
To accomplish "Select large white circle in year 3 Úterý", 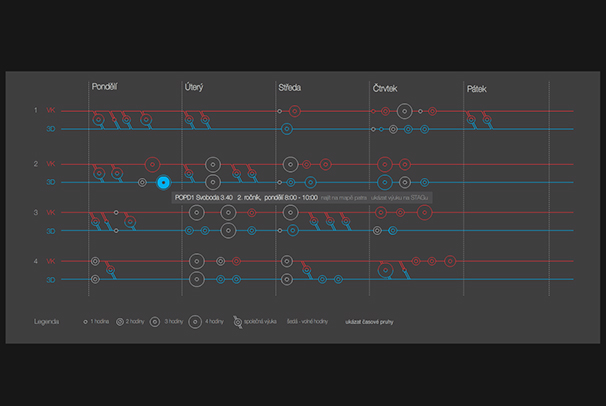I will (228, 230).
